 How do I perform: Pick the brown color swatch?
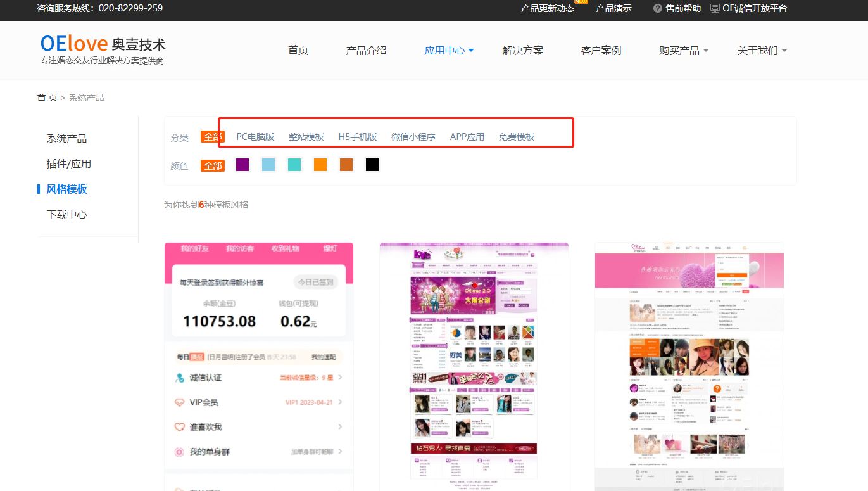[346, 165]
